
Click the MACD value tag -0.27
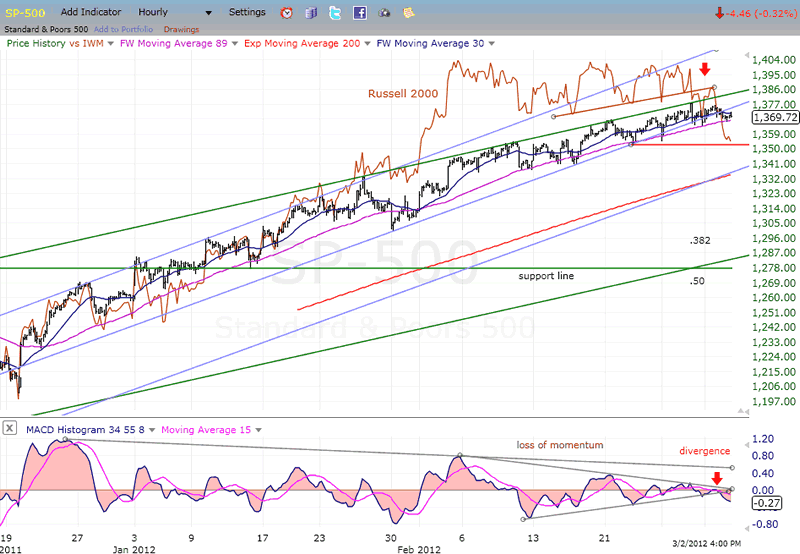click(767, 503)
